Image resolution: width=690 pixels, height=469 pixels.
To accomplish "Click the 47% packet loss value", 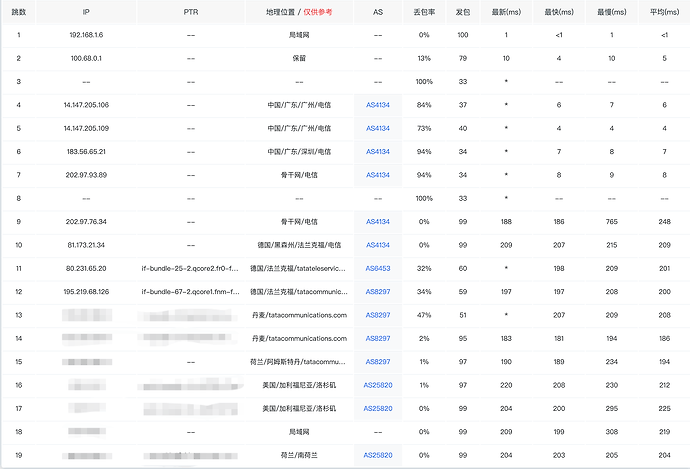I will 424,315.
